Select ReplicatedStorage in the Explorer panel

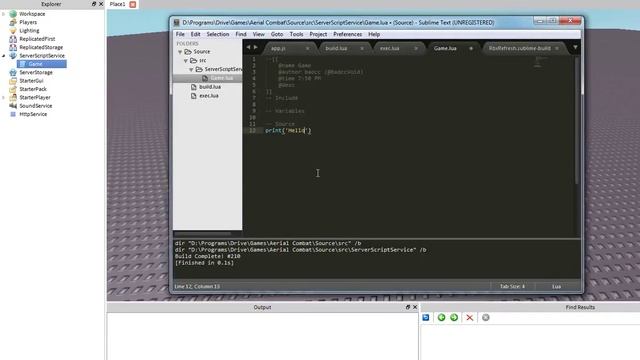point(41,47)
